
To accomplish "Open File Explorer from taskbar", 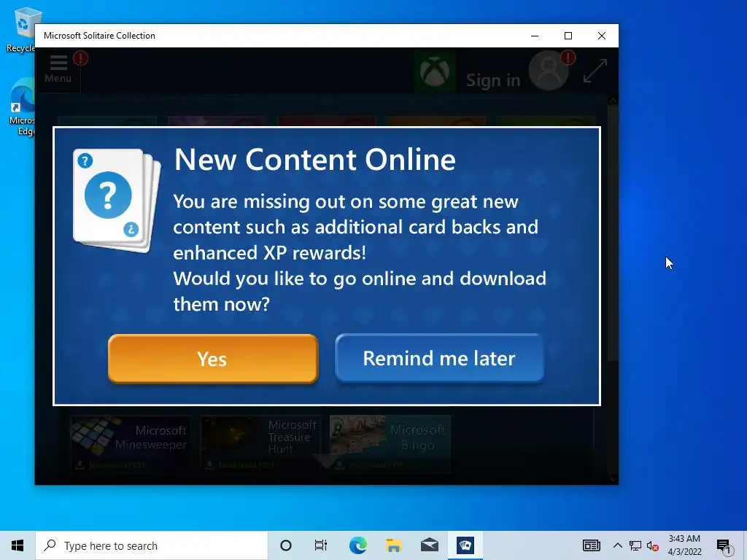I will (393, 545).
